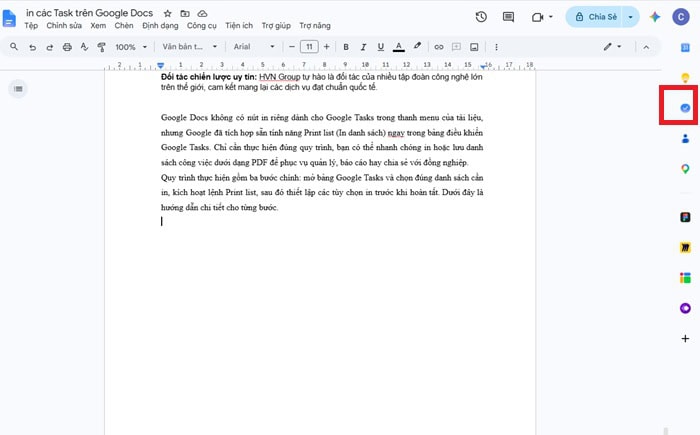Insert a link

(x=439, y=47)
